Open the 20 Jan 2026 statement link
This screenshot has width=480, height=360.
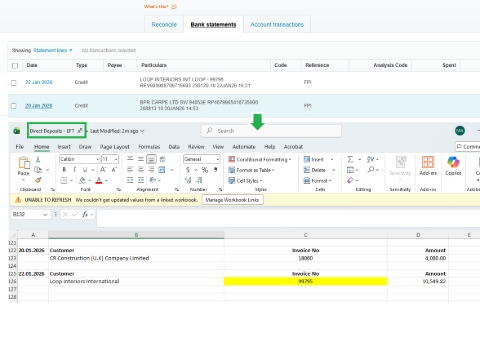39,106
